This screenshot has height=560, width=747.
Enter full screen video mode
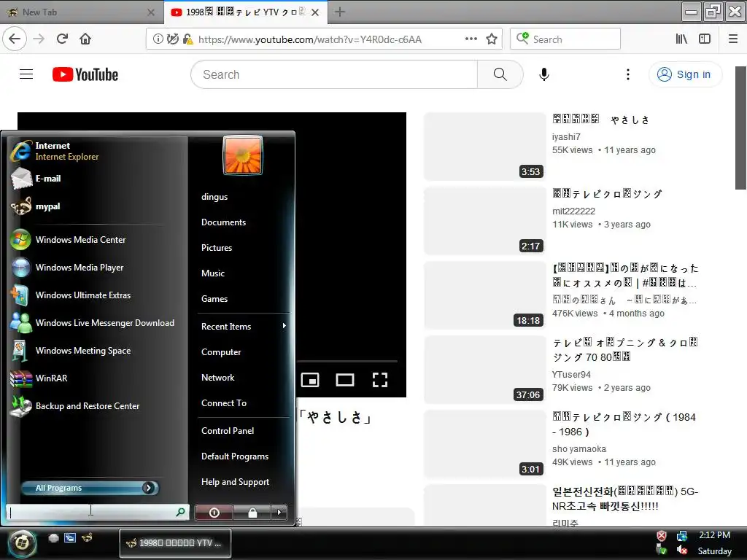(379, 380)
